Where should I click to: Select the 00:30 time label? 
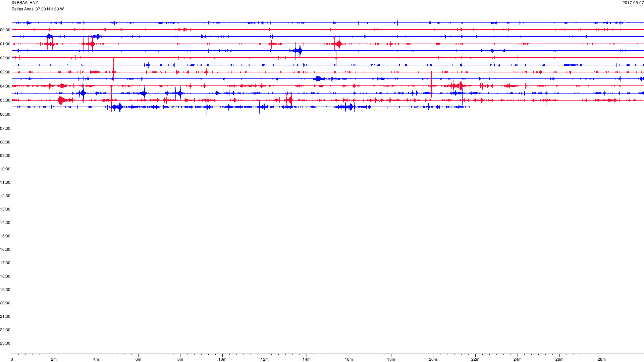tap(5, 30)
